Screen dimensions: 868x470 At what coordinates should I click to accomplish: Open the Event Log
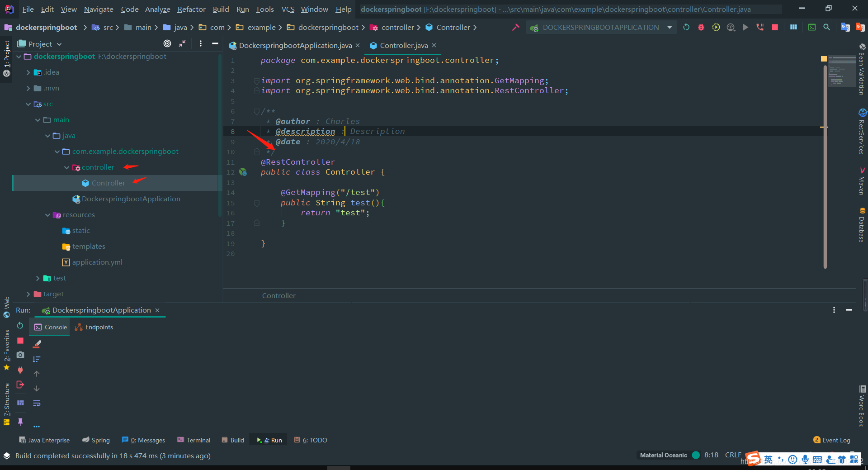click(832, 440)
